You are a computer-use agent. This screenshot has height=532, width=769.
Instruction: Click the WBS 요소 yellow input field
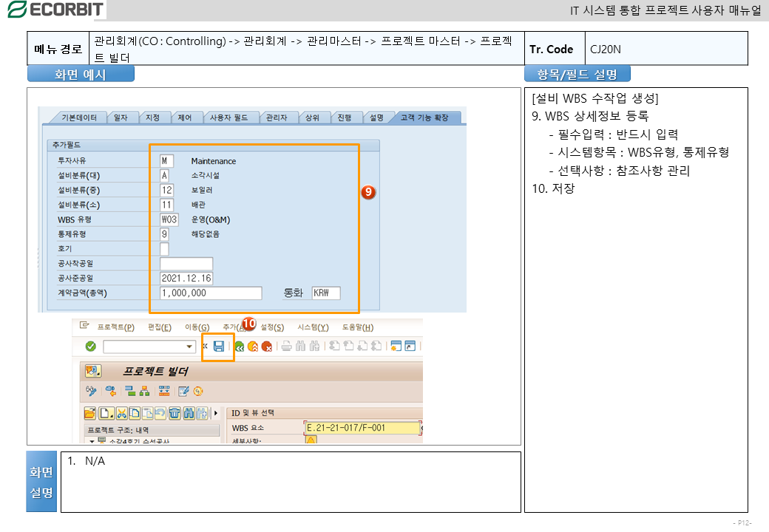[x=361, y=428]
